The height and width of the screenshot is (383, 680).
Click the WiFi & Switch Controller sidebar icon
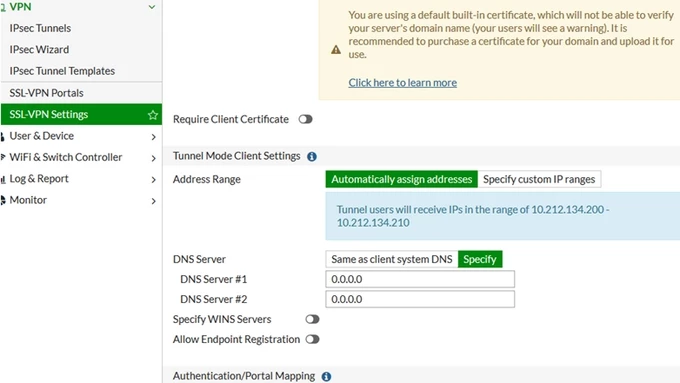3,157
